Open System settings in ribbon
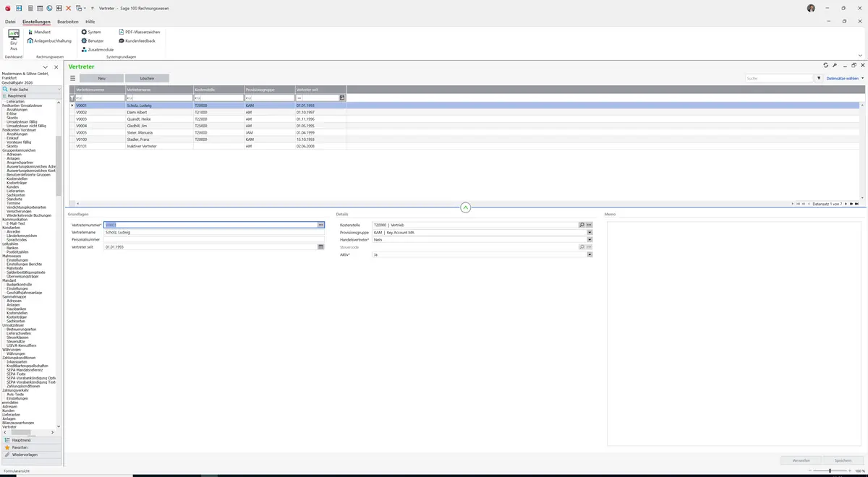This screenshot has width=868, height=477. coord(91,33)
